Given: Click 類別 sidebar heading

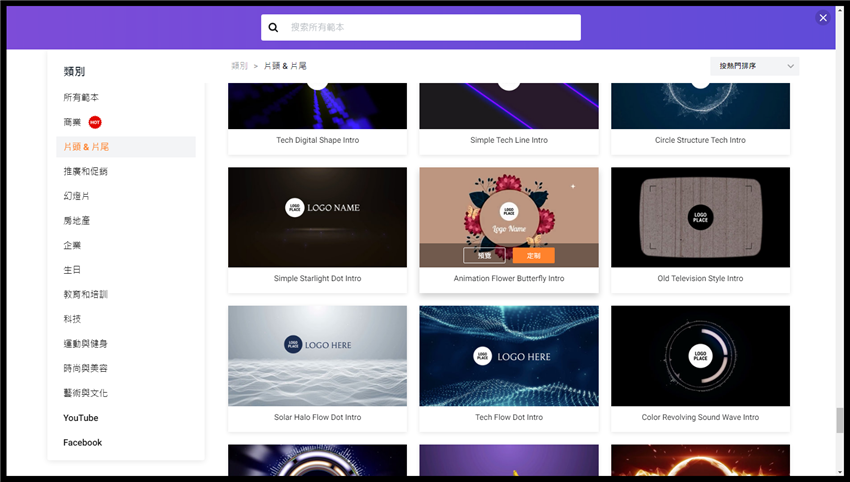Looking at the screenshot, I should pos(74,72).
